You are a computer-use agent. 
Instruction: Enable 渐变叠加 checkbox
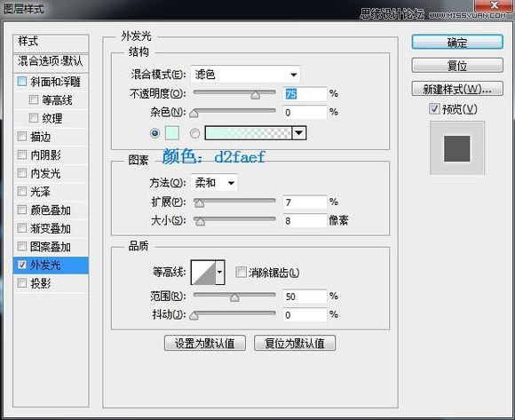22,228
